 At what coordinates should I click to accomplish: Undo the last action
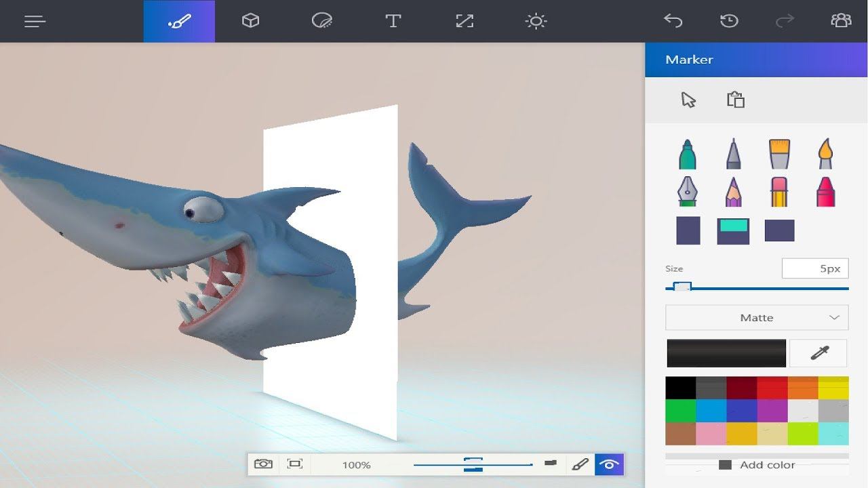click(x=673, y=21)
